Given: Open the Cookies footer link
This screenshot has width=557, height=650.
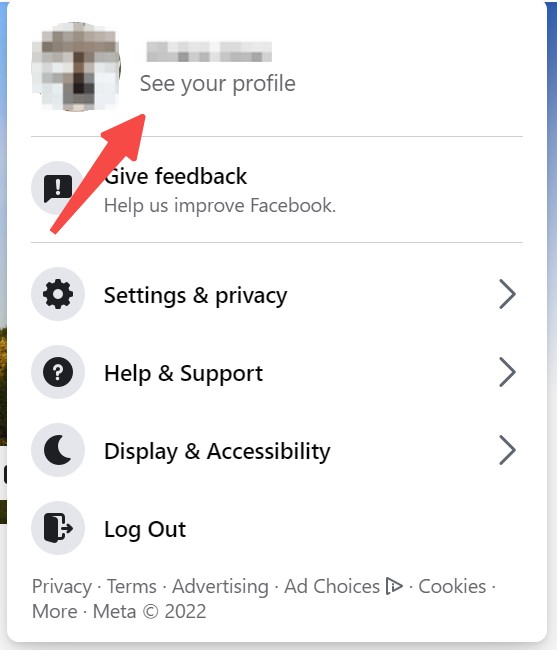Looking at the screenshot, I should 452,587.
